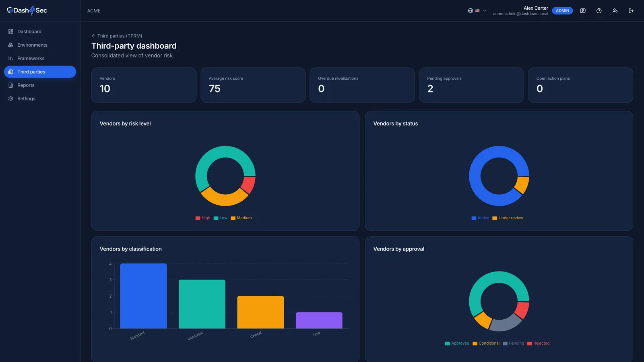Toggle the High legend item in risk chart

(x=203, y=218)
